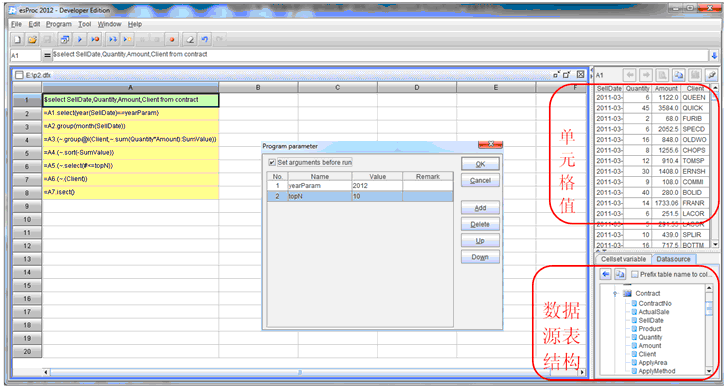Select Product field in the Contract tree
This screenshot has width=726, height=387.
click(x=650, y=329)
